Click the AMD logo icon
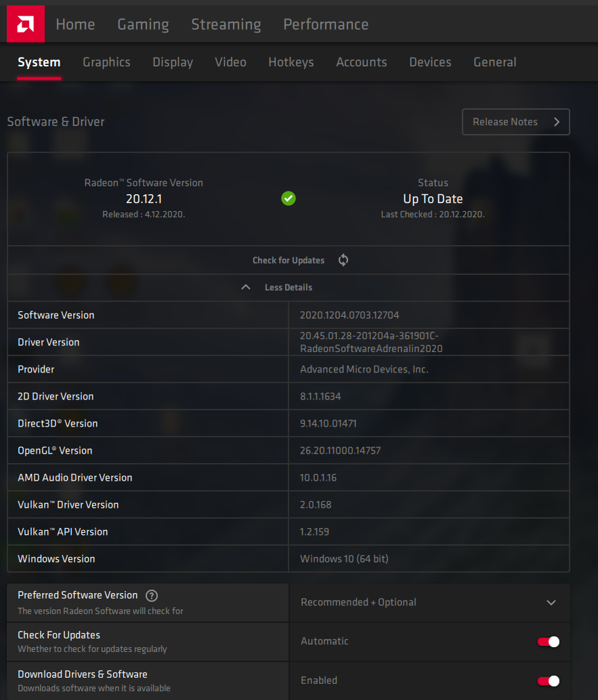 pos(25,24)
